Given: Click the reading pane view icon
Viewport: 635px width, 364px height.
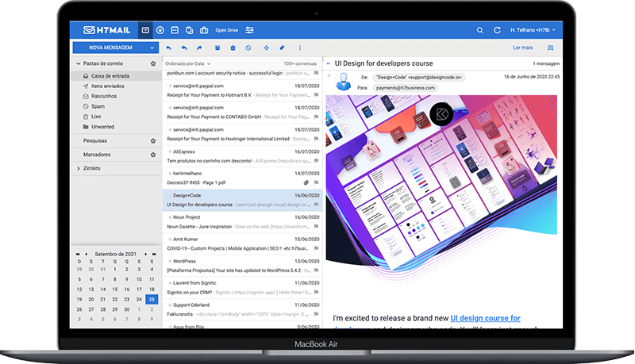Looking at the screenshot, I should pyautogui.click(x=550, y=48).
